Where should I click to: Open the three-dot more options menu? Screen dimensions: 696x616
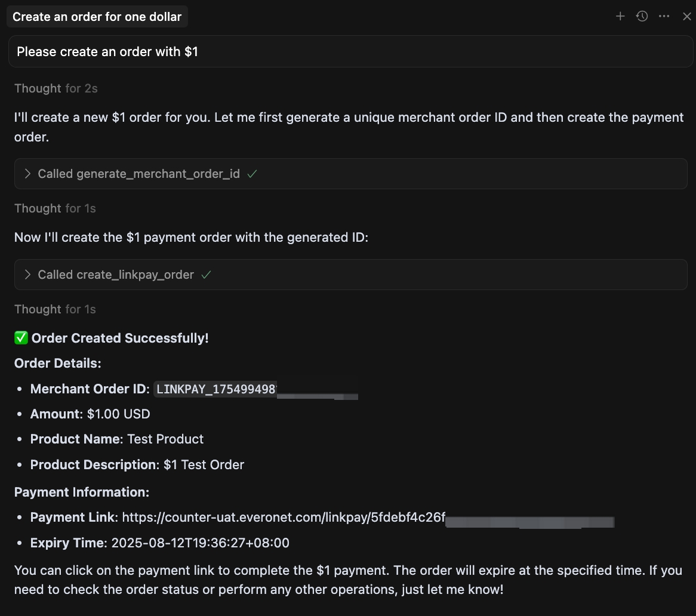(x=664, y=16)
